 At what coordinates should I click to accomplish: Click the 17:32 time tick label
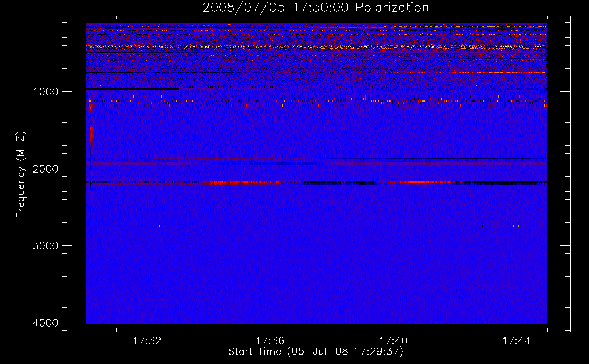[147, 341]
